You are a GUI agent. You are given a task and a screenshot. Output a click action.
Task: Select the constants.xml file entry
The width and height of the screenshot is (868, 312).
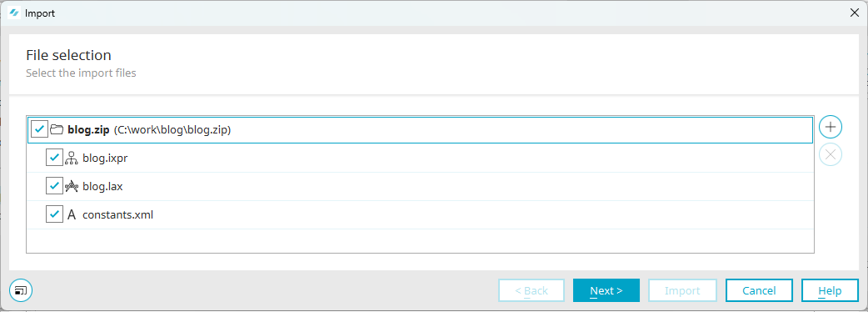(118, 215)
